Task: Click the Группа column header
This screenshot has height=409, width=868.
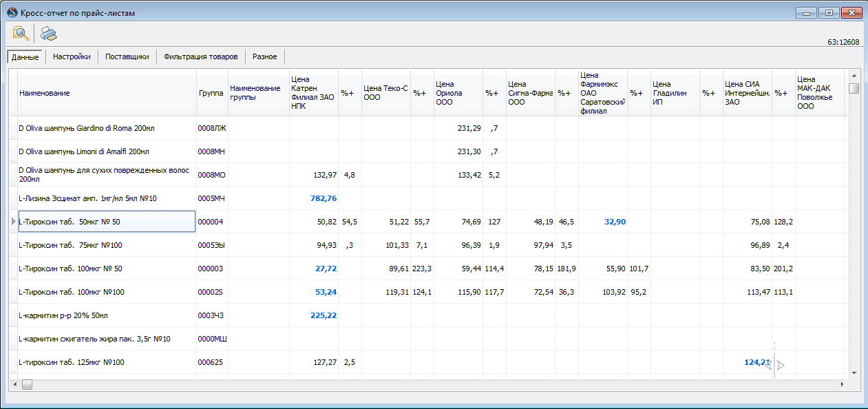Action: (x=212, y=93)
